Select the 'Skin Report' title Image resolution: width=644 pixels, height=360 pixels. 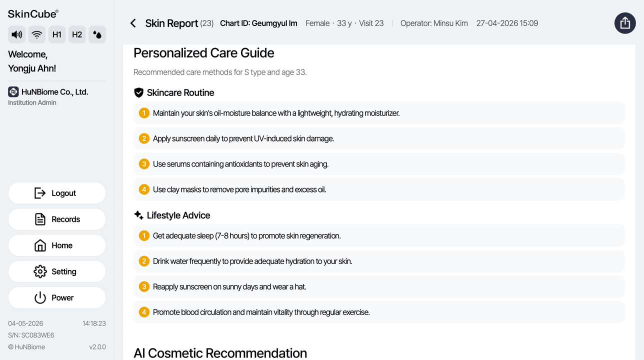[171, 23]
